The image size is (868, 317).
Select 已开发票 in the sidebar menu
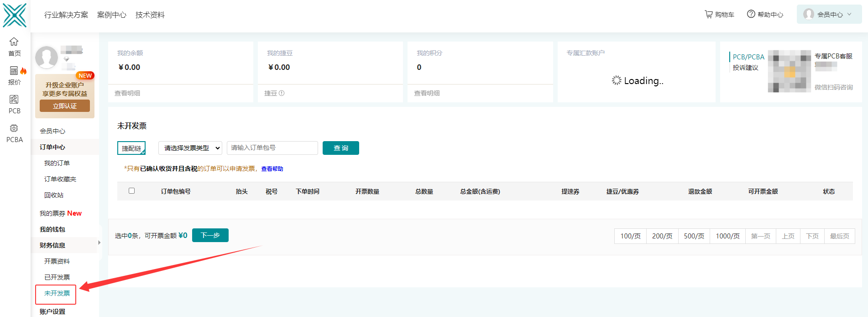point(57,277)
